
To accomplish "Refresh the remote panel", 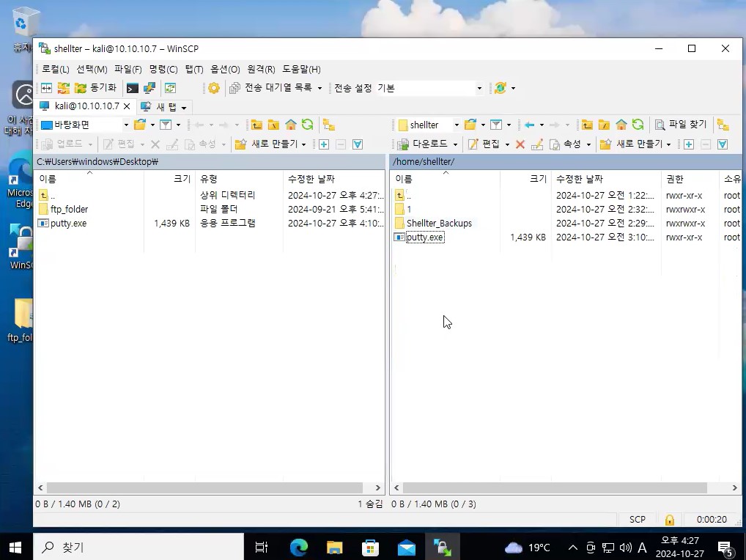I will point(638,125).
